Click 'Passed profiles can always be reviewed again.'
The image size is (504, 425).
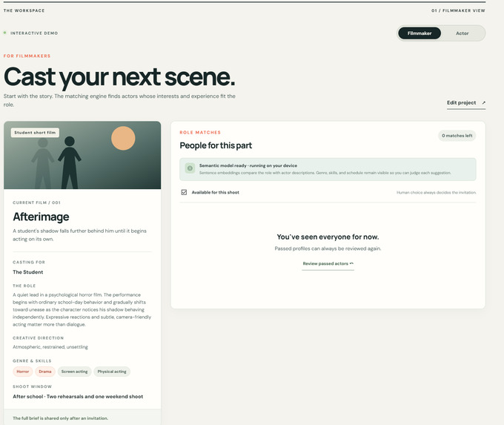pyautogui.click(x=328, y=248)
